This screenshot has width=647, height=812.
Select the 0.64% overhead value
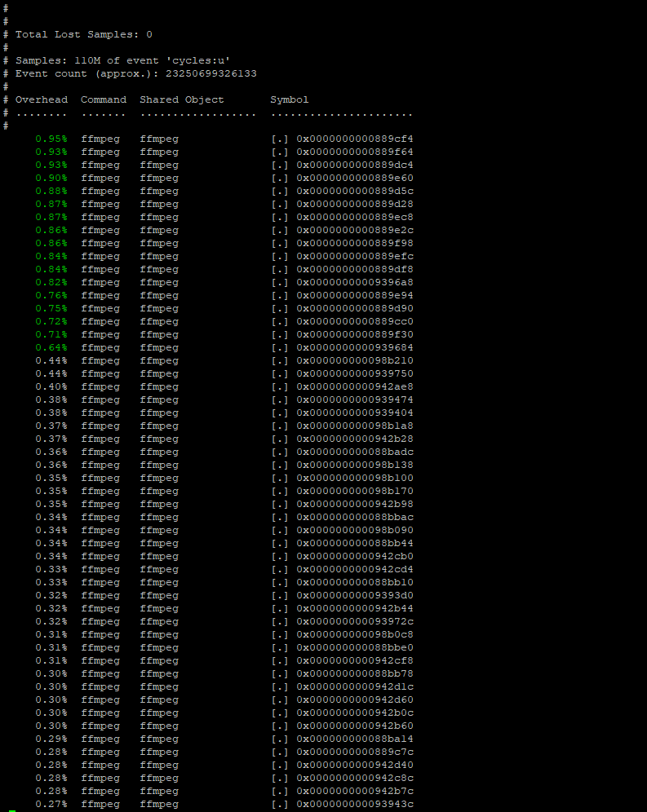[51, 347]
